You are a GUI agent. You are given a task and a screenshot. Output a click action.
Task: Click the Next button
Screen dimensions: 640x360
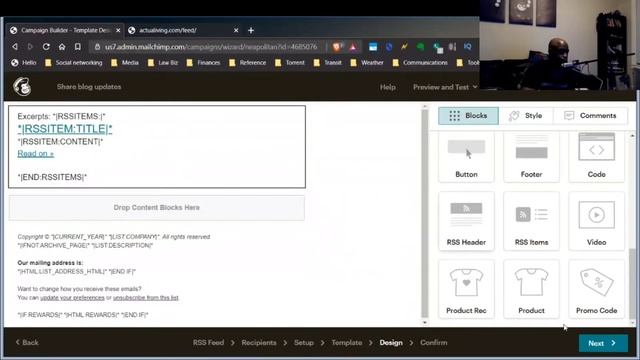[x=603, y=343]
